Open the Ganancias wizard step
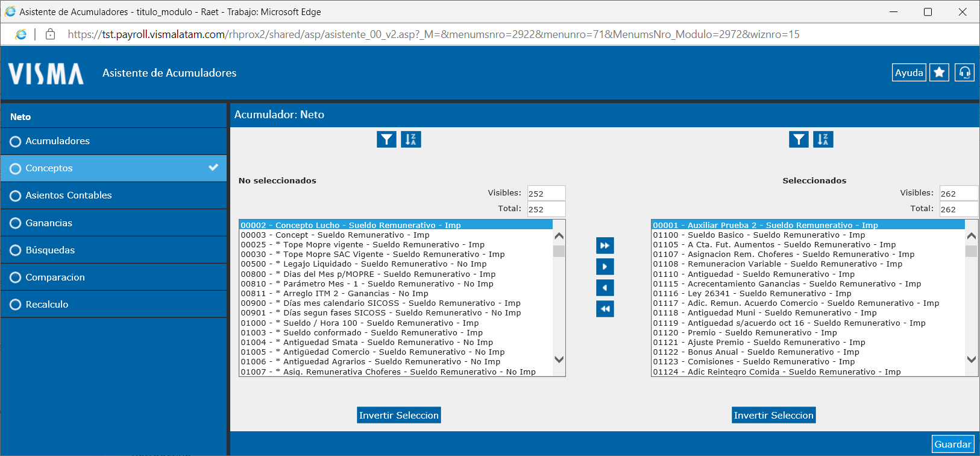Image resolution: width=980 pixels, height=456 pixels. tap(113, 223)
